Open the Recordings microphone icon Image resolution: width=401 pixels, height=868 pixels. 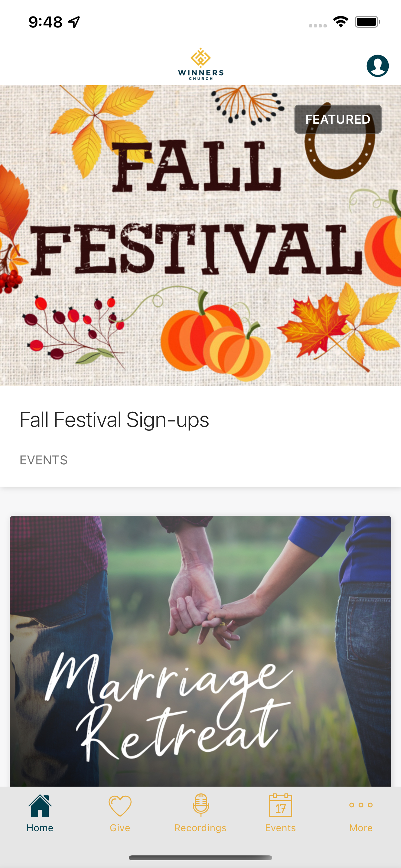[x=200, y=805]
